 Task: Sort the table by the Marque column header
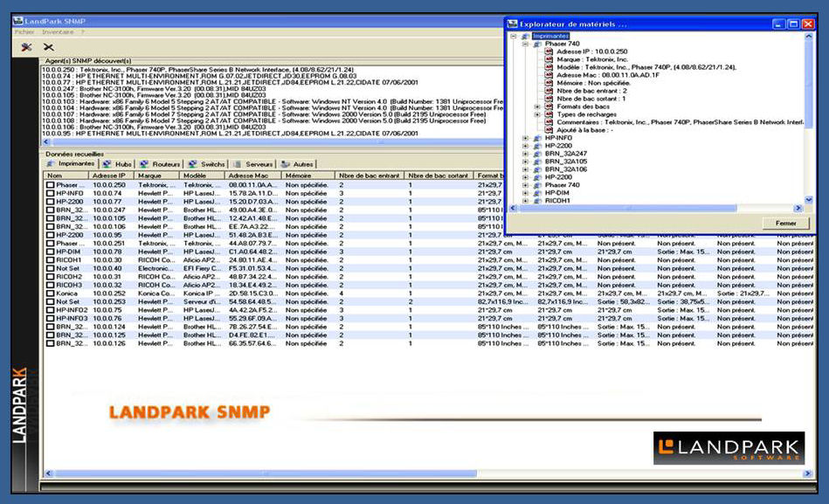pos(156,176)
